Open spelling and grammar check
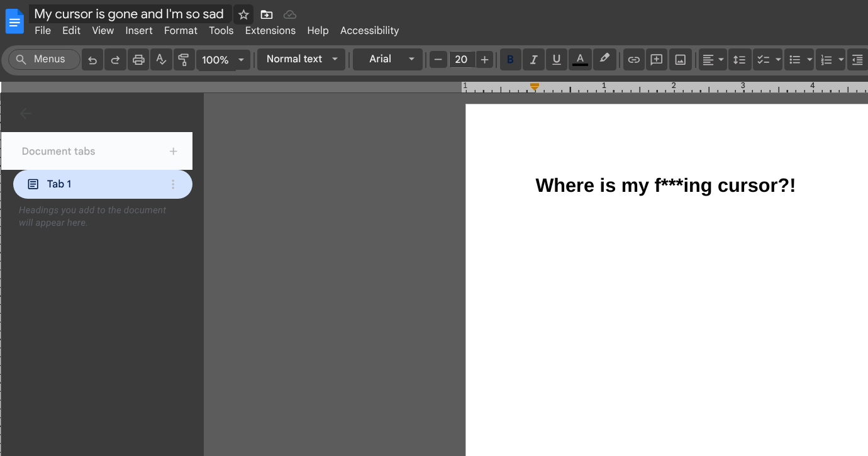This screenshot has width=868, height=456. (161, 59)
